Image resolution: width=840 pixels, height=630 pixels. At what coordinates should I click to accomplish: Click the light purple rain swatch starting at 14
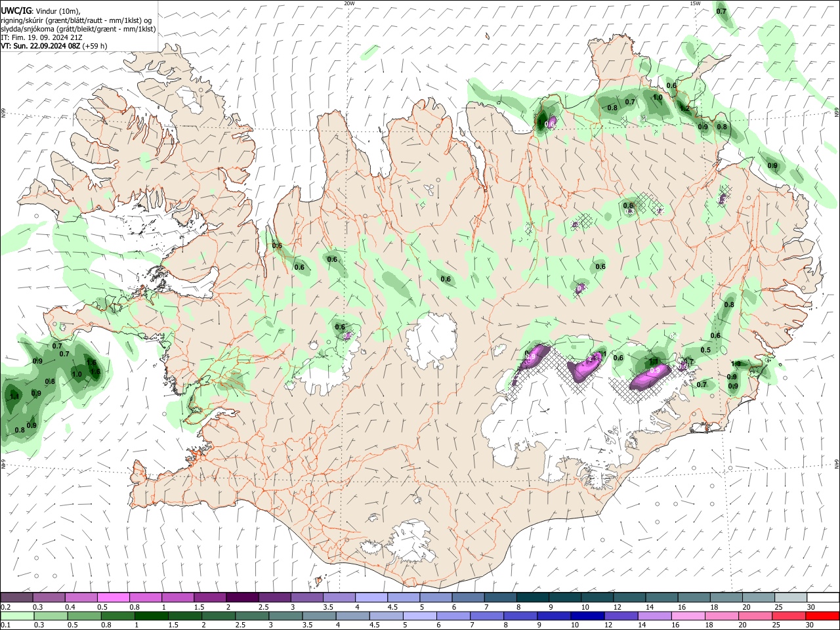click(655, 616)
